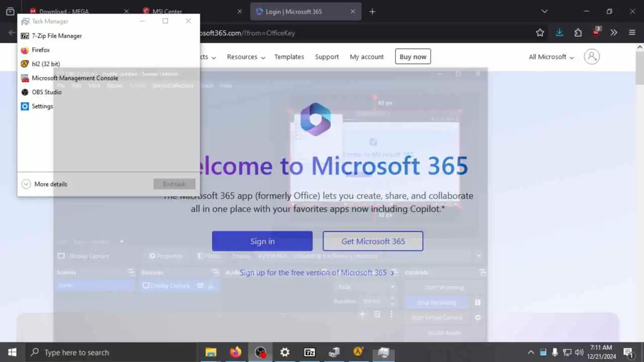Select Microsoft Management Console in Task Manager
This screenshot has height=362, width=644.
(x=108, y=78)
